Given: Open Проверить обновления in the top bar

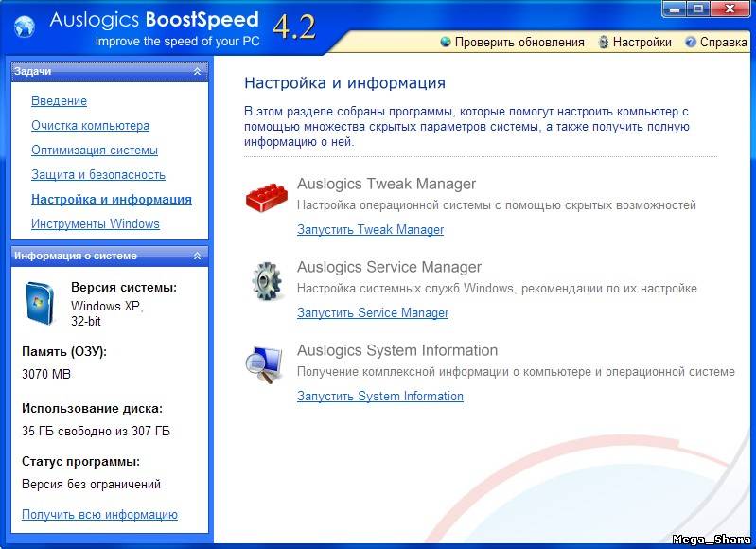Looking at the screenshot, I should [x=519, y=43].
